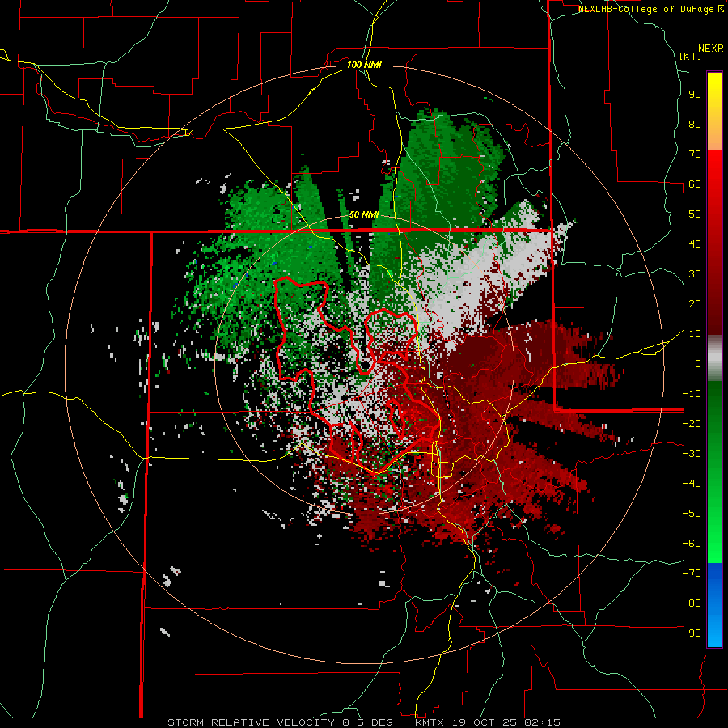Click the positive 70 value on velocity scale
The image size is (728, 728).
695,154
